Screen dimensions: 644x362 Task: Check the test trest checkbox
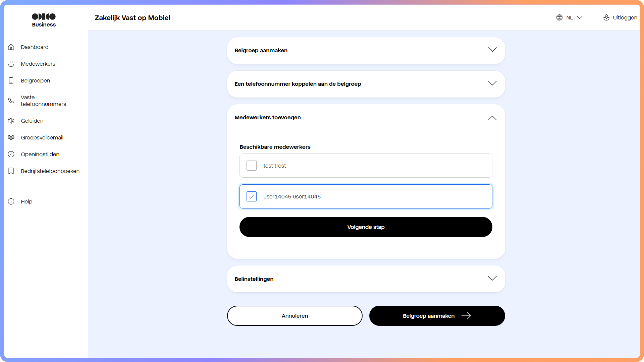tap(251, 165)
